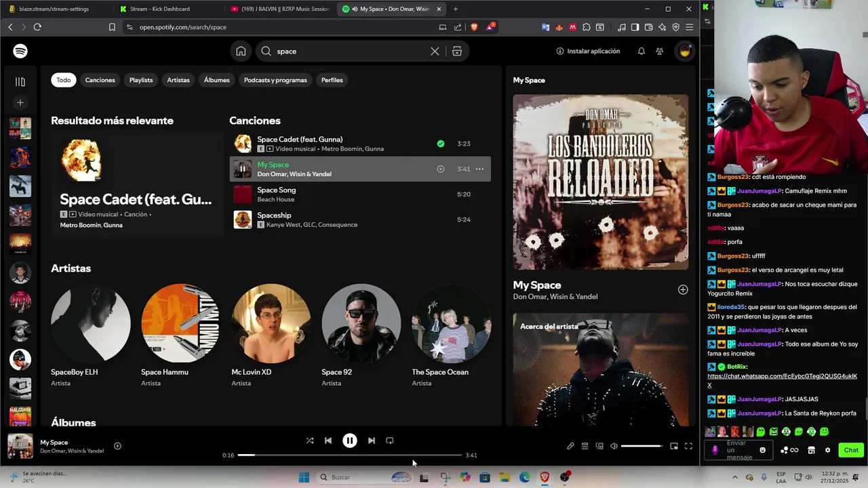Clear the search field with X icon

pos(435,51)
